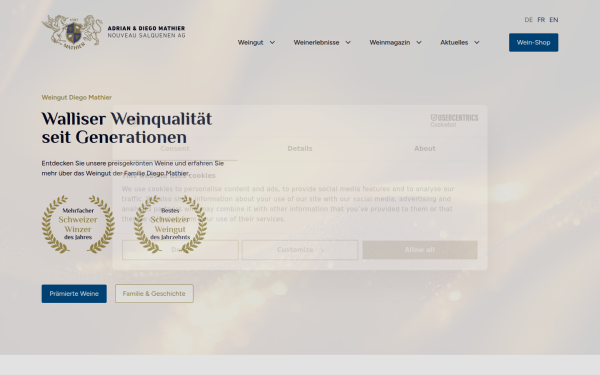Select the Details tab in the cookie dialog
This screenshot has height=375, width=600.
300,148
